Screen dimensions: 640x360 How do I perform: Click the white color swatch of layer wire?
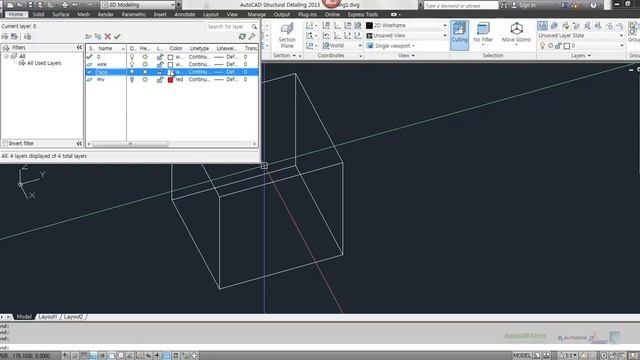[x=170, y=64]
